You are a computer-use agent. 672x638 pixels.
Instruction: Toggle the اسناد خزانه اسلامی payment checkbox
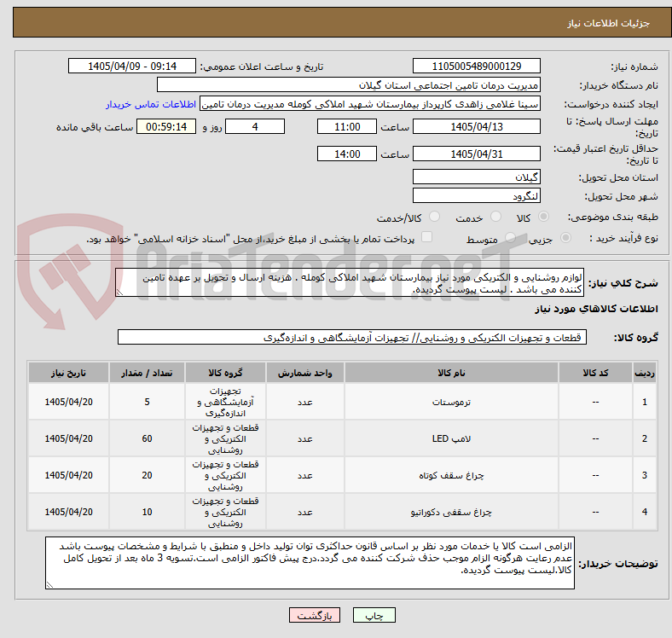[427, 237]
